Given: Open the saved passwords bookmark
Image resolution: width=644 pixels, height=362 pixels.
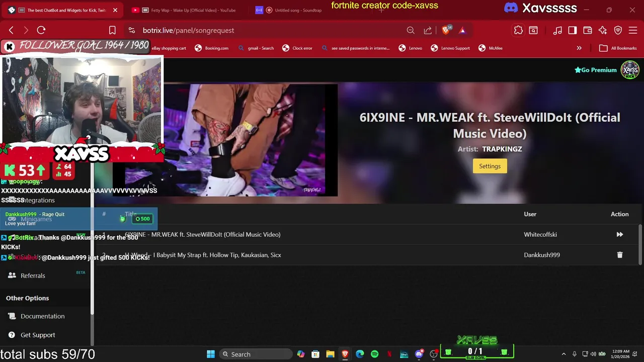Looking at the screenshot, I should (355, 48).
